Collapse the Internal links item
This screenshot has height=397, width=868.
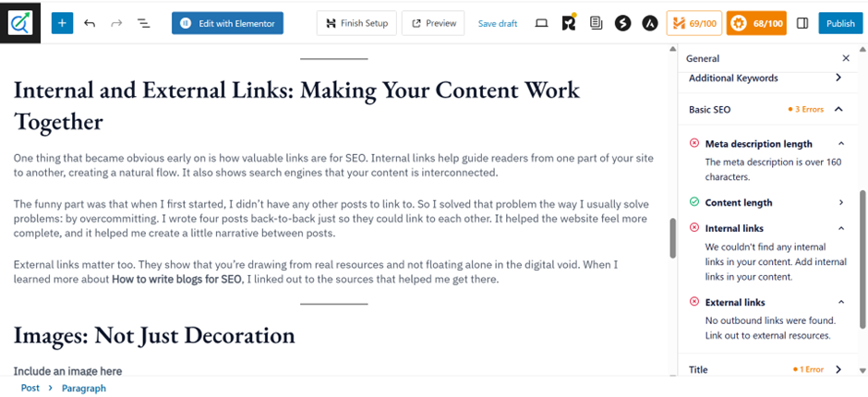pos(841,228)
